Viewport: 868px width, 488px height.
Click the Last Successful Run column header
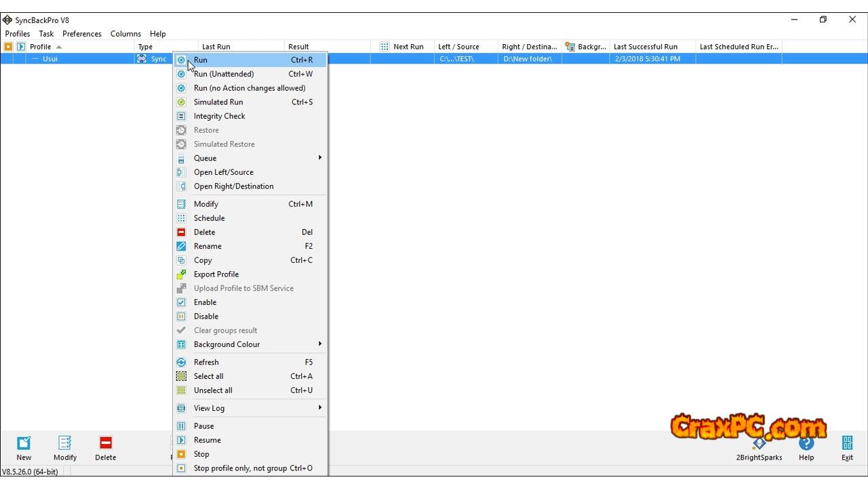tap(645, 47)
